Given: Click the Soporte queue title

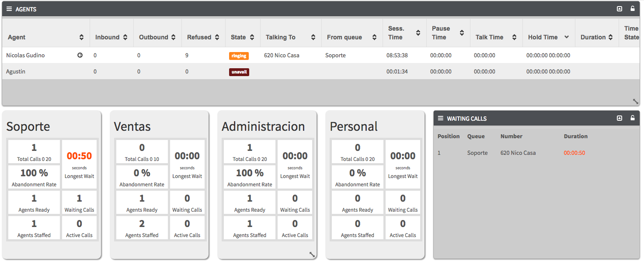Looking at the screenshot, I should (x=28, y=126).
